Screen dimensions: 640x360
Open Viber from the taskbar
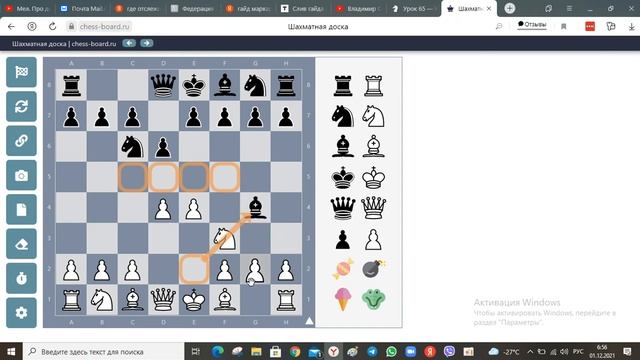[x=449, y=351]
